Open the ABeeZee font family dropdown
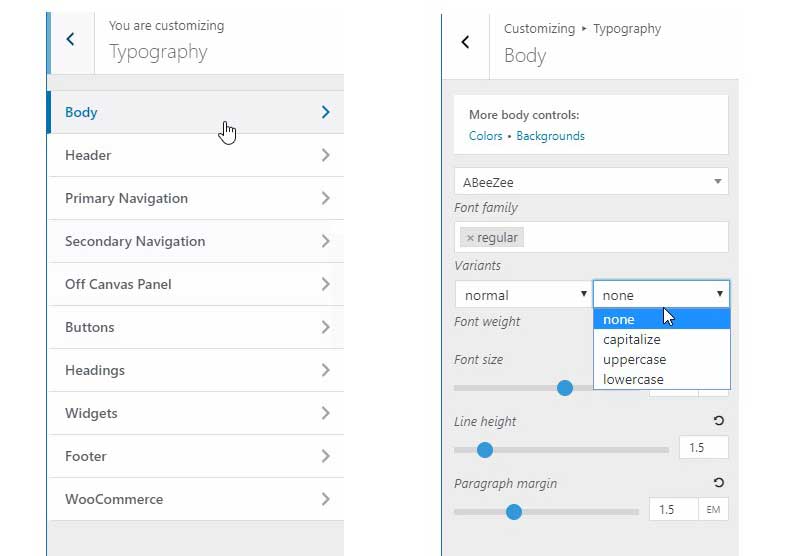The height and width of the screenshot is (556, 800). pyautogui.click(x=591, y=182)
